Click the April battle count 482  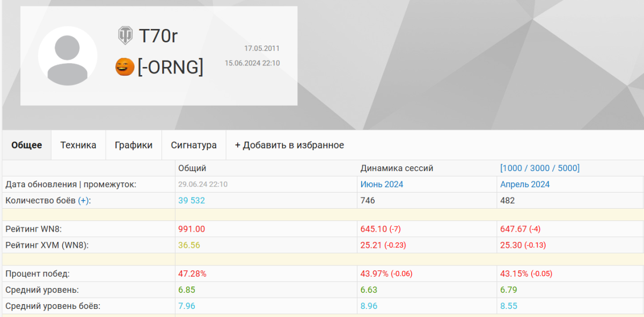(x=507, y=200)
